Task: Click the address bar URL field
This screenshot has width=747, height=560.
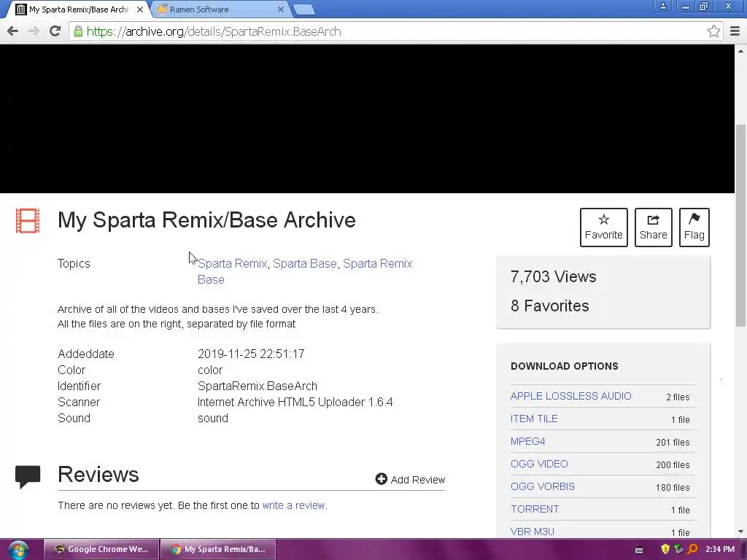Action: click(x=395, y=31)
